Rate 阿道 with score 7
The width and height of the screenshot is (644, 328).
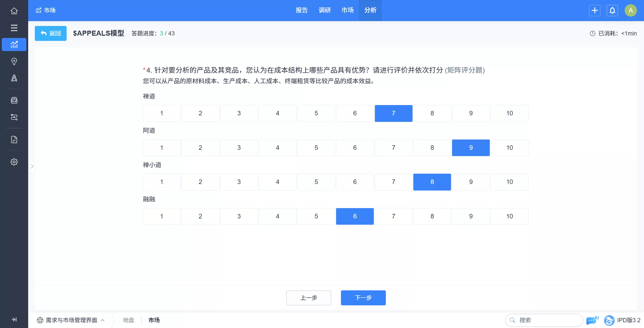(393, 148)
